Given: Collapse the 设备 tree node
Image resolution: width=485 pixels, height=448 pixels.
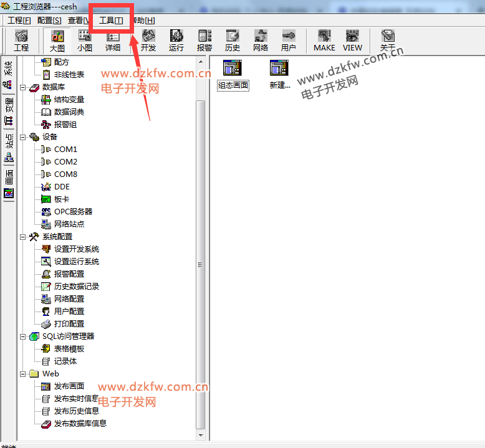Looking at the screenshot, I should coord(23,137).
